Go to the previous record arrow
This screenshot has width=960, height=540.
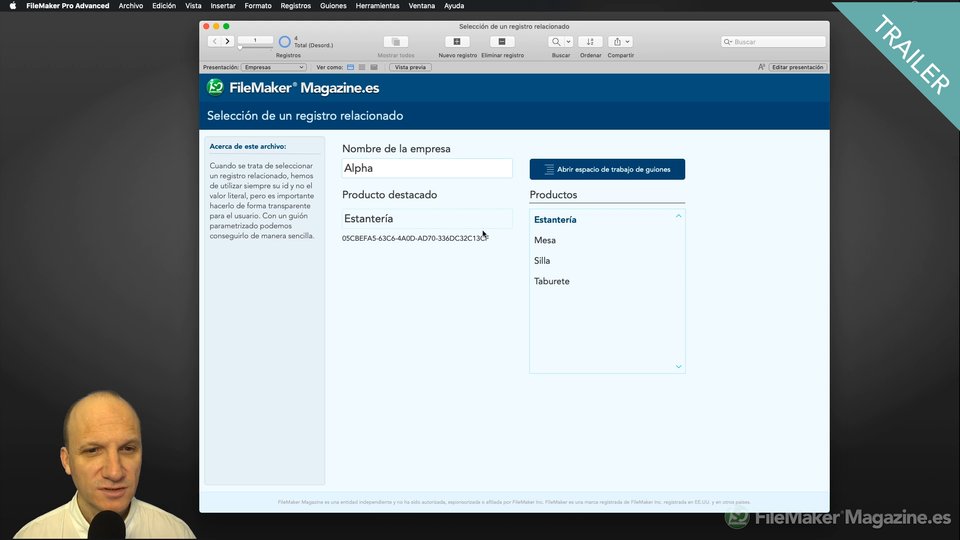(x=214, y=41)
